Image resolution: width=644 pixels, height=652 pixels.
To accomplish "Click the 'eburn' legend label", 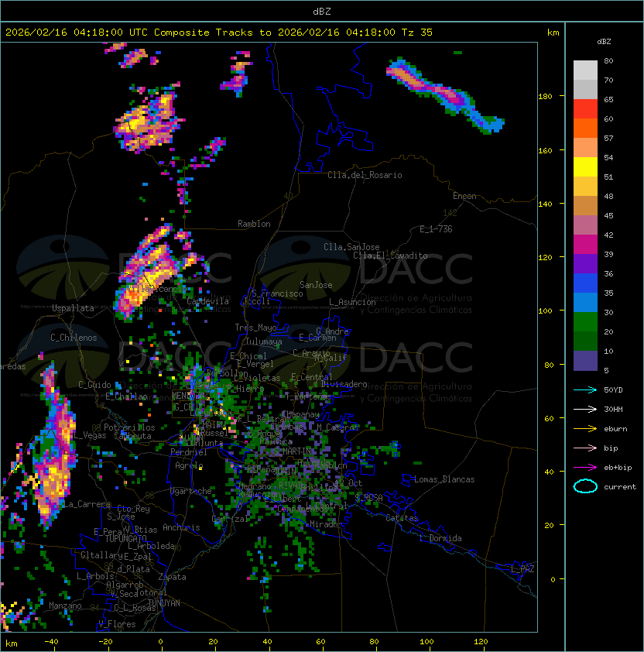I will click(615, 429).
